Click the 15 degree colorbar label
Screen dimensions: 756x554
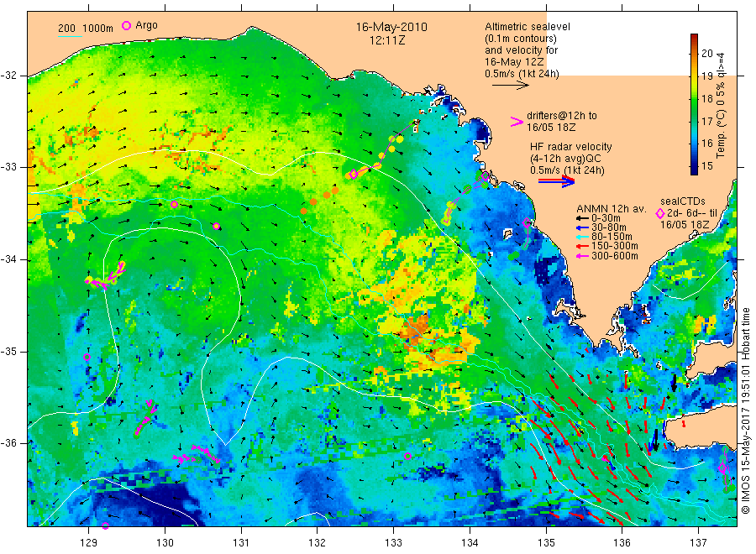coord(706,165)
